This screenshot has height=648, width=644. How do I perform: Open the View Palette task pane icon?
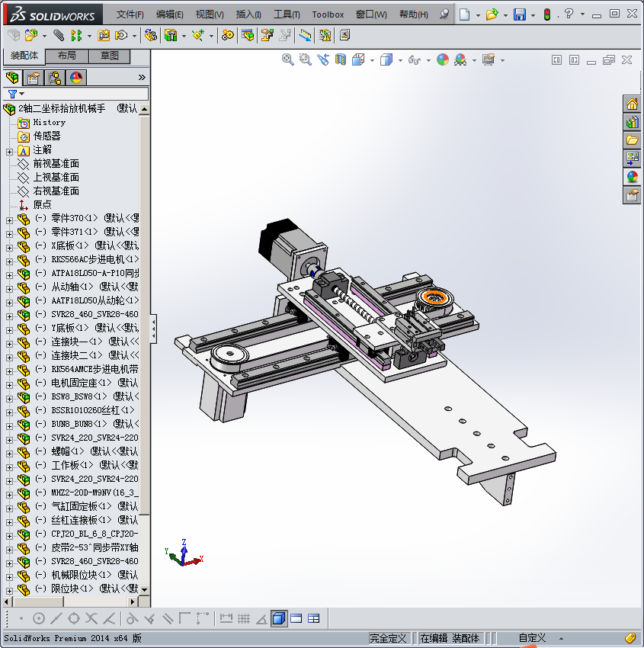(632, 159)
